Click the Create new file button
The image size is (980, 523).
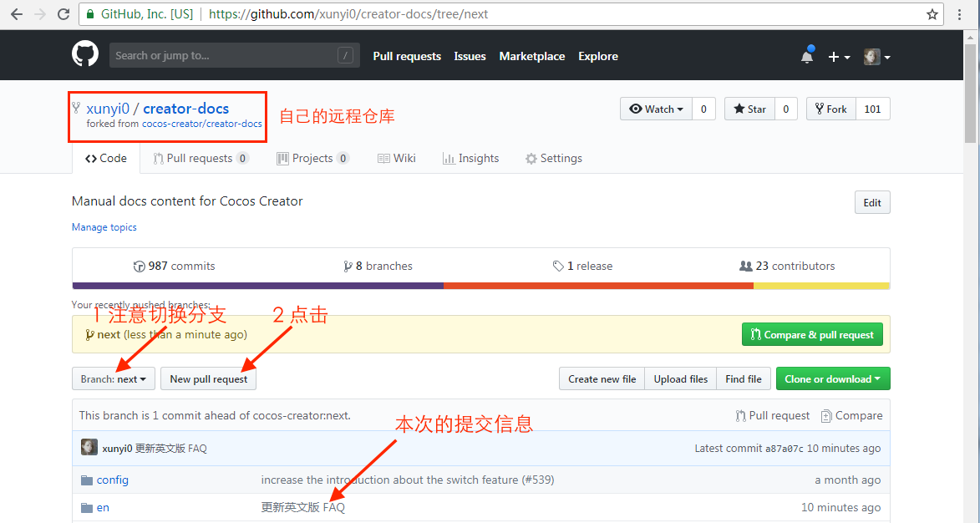tap(602, 378)
